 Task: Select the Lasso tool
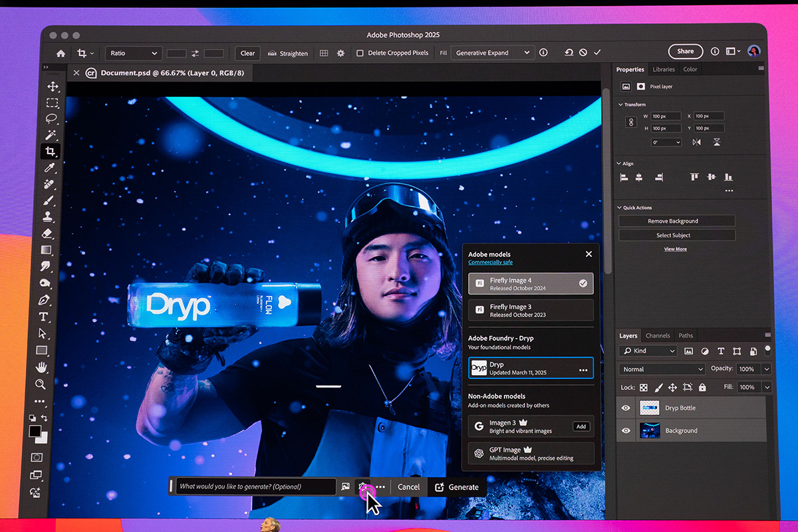coord(52,119)
